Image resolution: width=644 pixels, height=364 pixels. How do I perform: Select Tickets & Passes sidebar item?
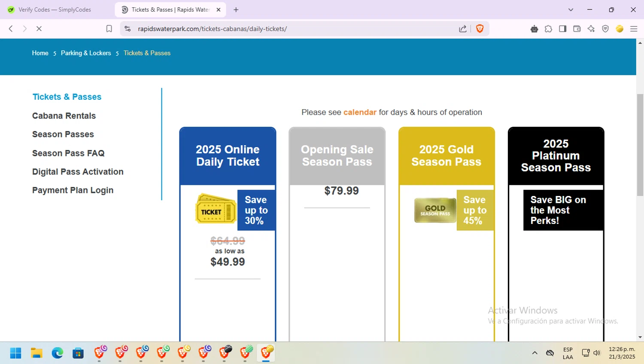[x=67, y=97]
